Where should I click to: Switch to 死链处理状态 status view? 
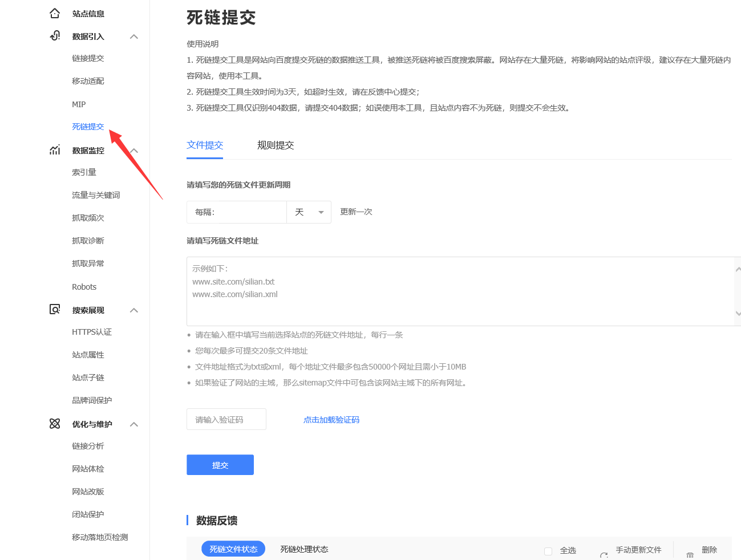point(304,549)
